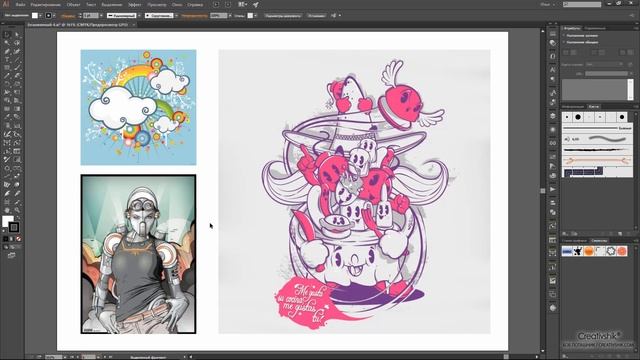The height and width of the screenshot is (360, 640).
Task: Click the Go to Bridge icon in top bar
Action: (216, 5)
